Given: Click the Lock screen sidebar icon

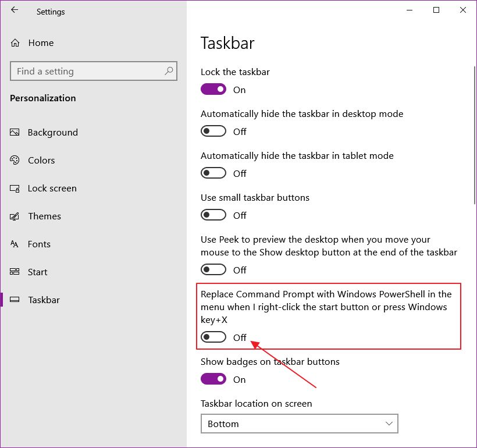Looking at the screenshot, I should click(15, 188).
